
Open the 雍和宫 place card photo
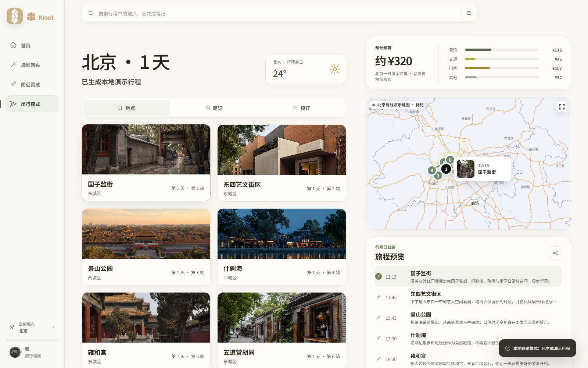pos(146,318)
